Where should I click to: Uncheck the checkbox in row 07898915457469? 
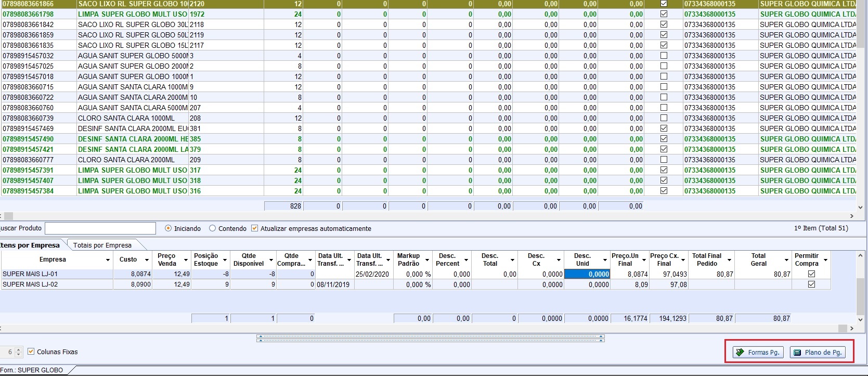click(664, 128)
